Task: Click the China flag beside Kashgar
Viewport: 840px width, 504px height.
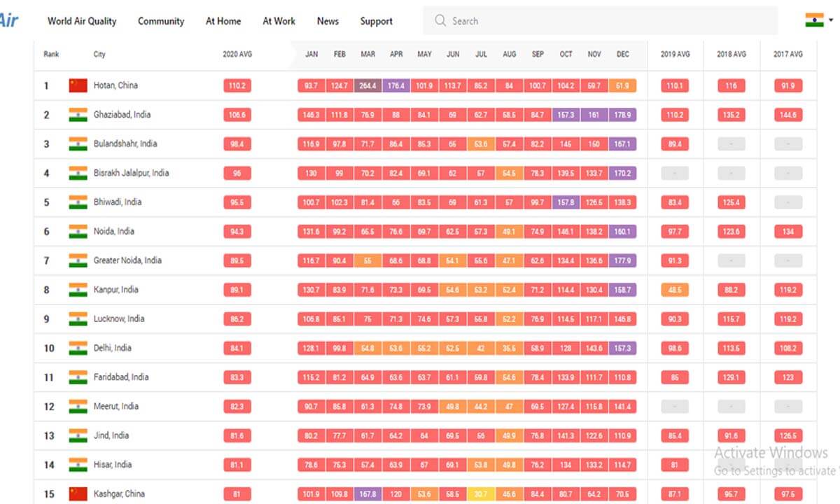Action: click(78, 494)
